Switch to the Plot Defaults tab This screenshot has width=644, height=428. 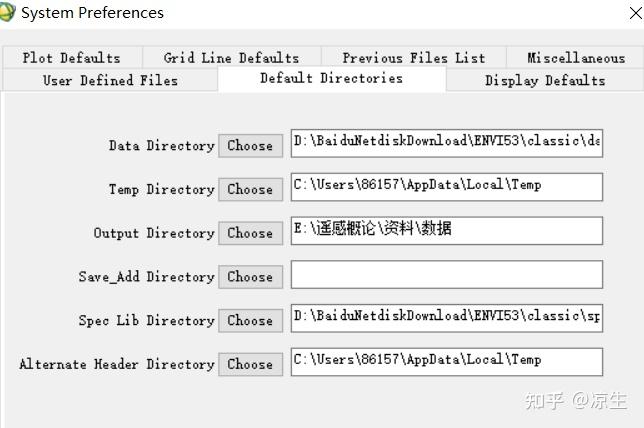click(71, 58)
